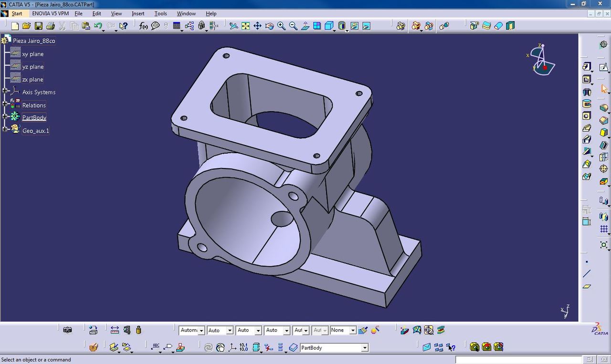Image resolution: width=611 pixels, height=364 pixels.
Task: Click the command input field in status bar
Action: point(519,360)
